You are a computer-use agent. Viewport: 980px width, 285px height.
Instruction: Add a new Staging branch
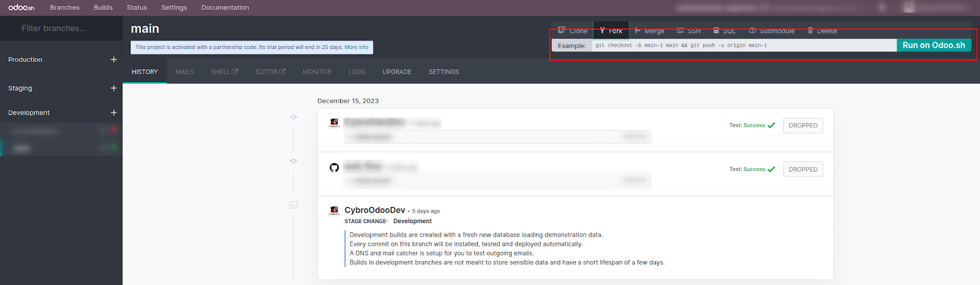tap(113, 88)
